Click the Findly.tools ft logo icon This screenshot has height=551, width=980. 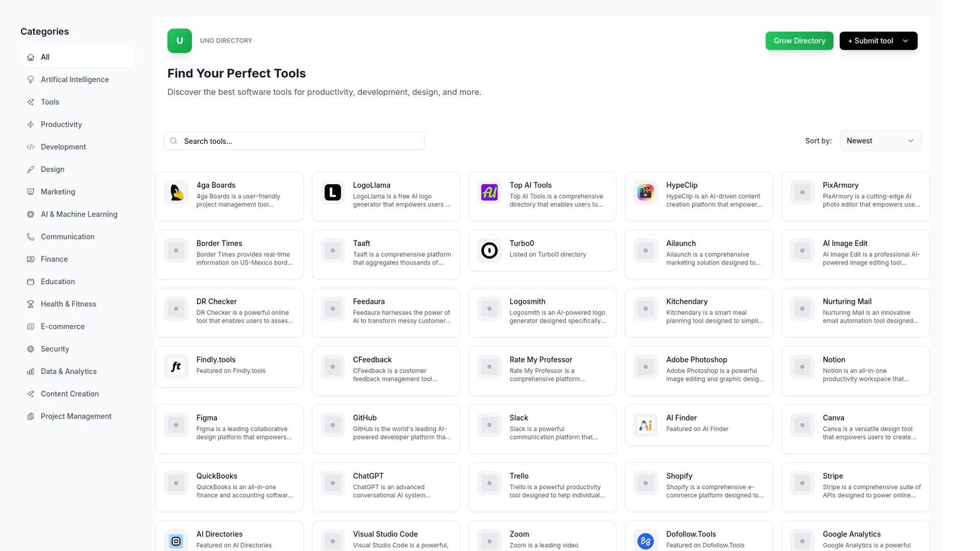tap(176, 367)
